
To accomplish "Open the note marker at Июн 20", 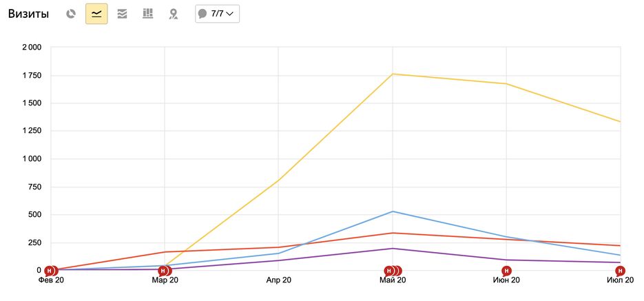I will 506,271.
